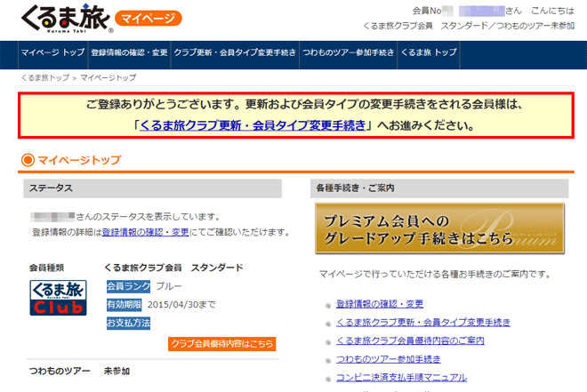
Task: Open the くるま旅クラブ会員優待内容のご案内 link
Action: click(x=410, y=340)
